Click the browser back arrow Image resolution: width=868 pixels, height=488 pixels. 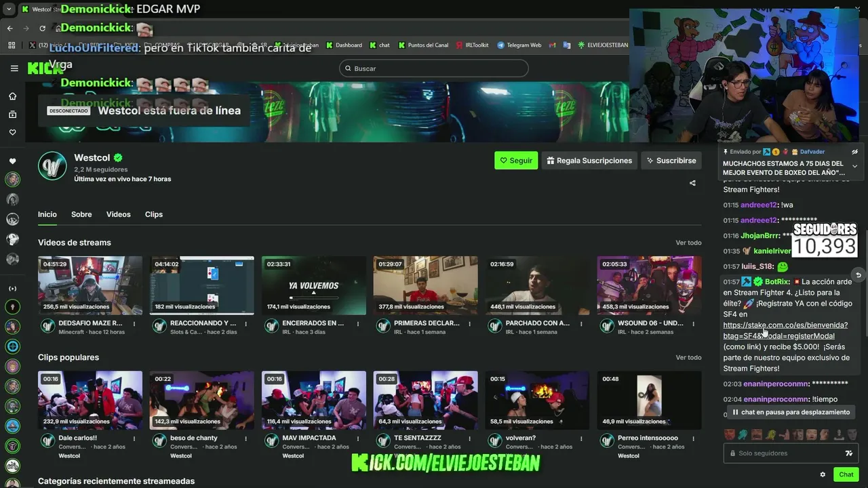coord(10,28)
